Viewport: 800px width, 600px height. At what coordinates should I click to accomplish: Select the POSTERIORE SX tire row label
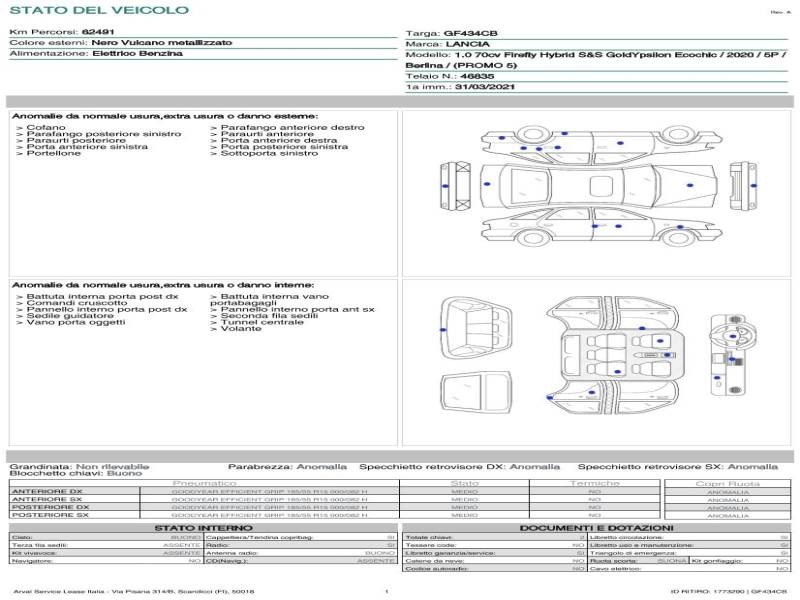51,515
